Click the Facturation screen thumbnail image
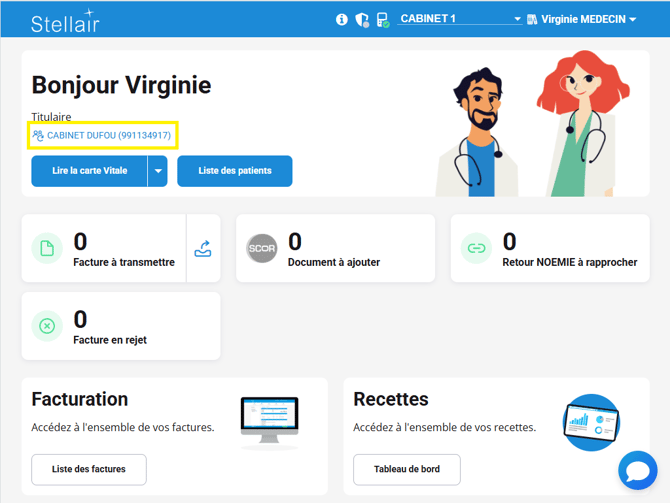 point(269,421)
